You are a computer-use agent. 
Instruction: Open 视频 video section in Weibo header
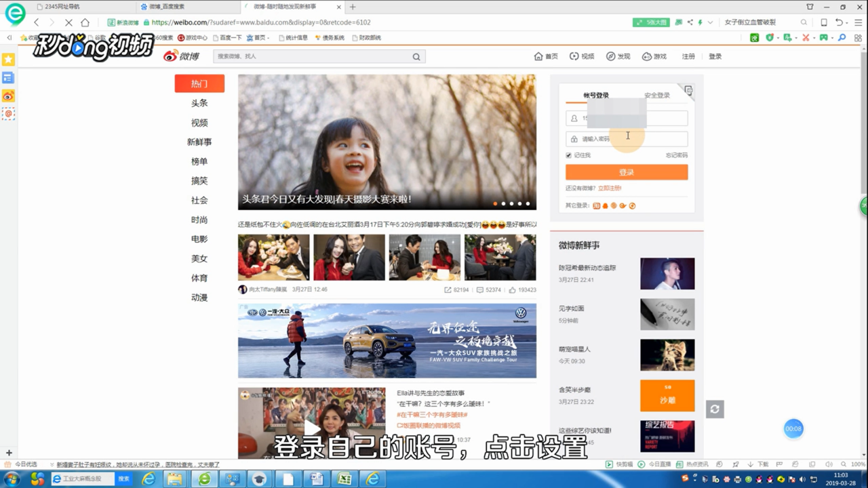pos(582,56)
